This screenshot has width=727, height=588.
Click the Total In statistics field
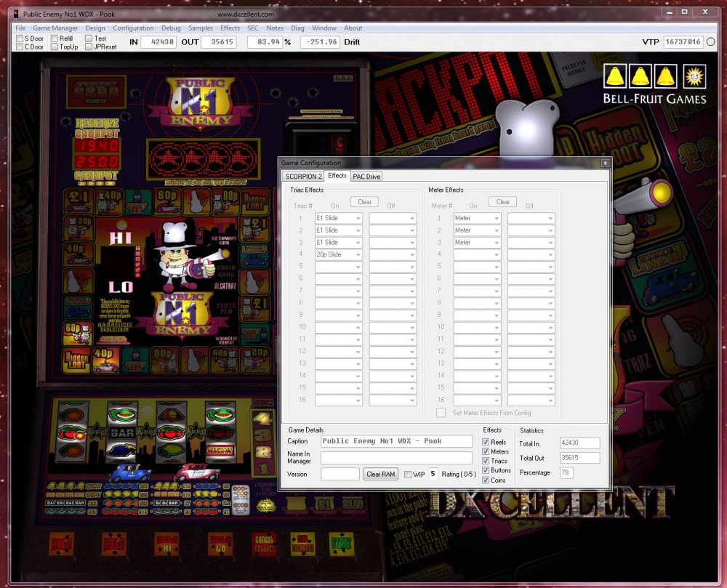(579, 443)
